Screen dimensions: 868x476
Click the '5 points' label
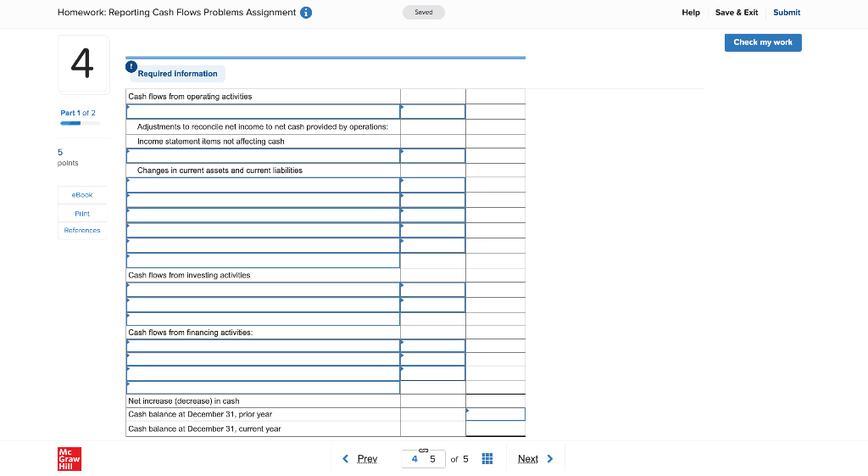[x=68, y=157]
